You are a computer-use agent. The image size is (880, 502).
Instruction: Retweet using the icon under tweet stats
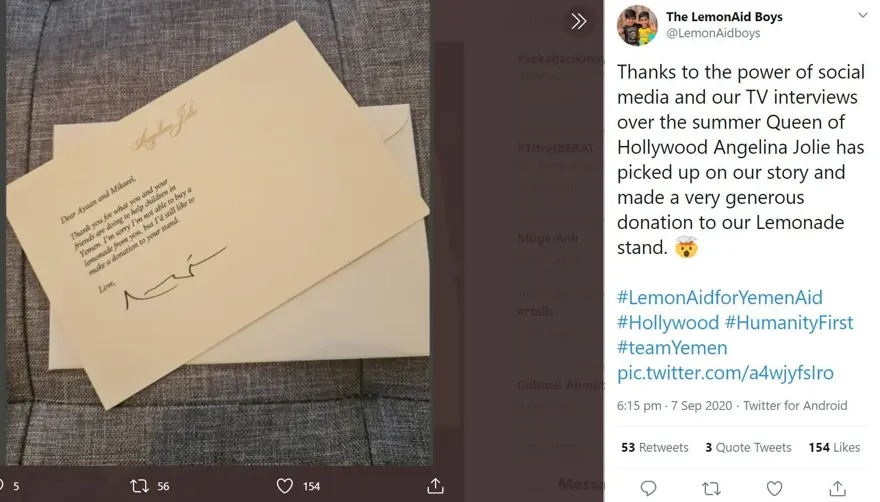711,489
